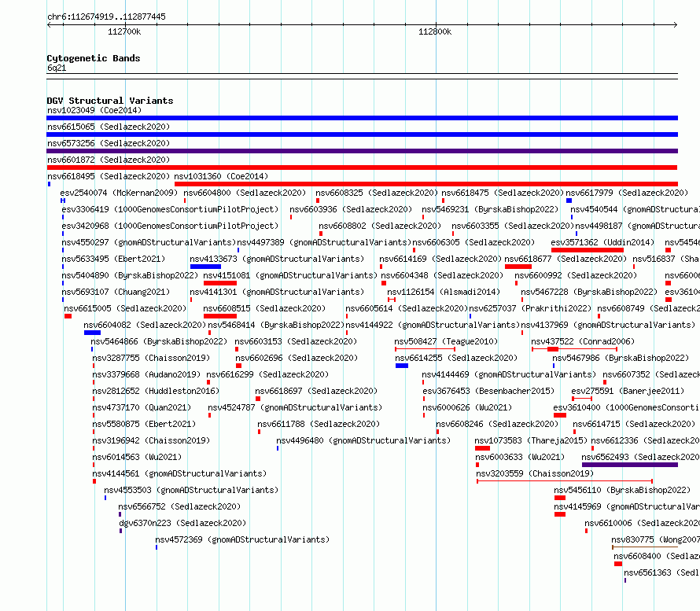
Task: Open the nsv6573256 (Sedlazeck2020) variant label
Action: tap(109, 143)
